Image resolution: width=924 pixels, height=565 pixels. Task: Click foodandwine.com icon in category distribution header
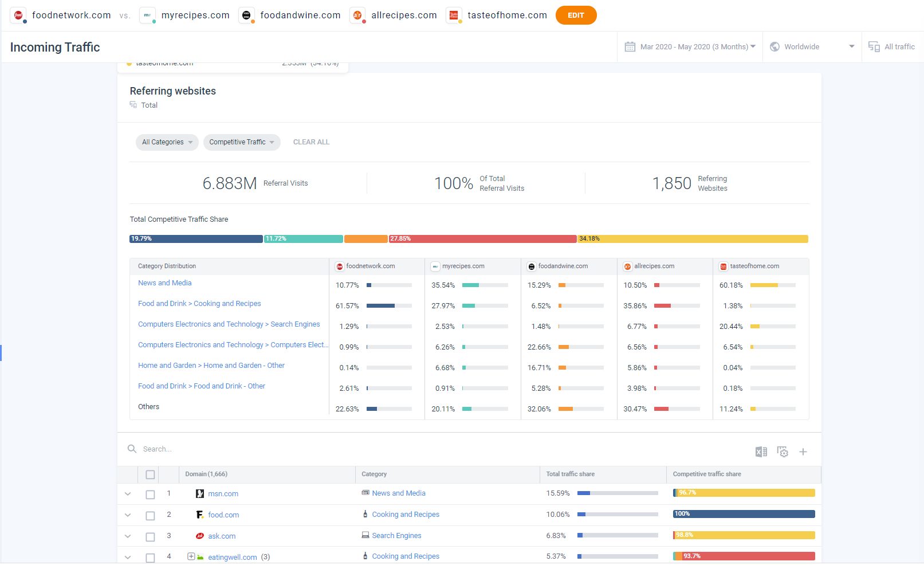point(532,266)
